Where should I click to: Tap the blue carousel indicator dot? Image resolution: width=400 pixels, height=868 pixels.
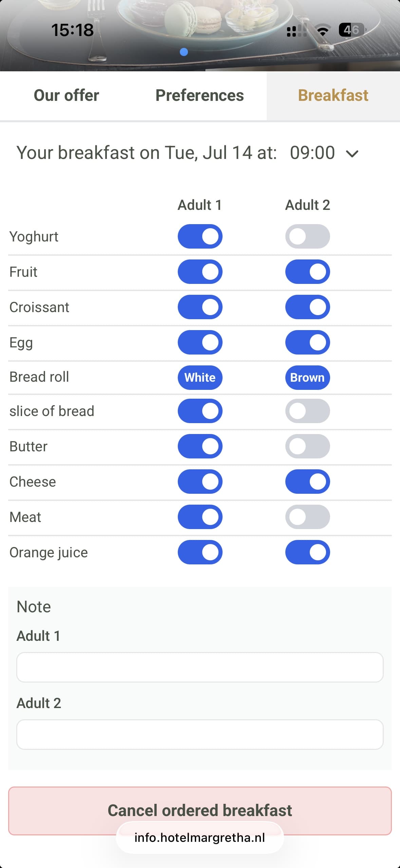184,52
